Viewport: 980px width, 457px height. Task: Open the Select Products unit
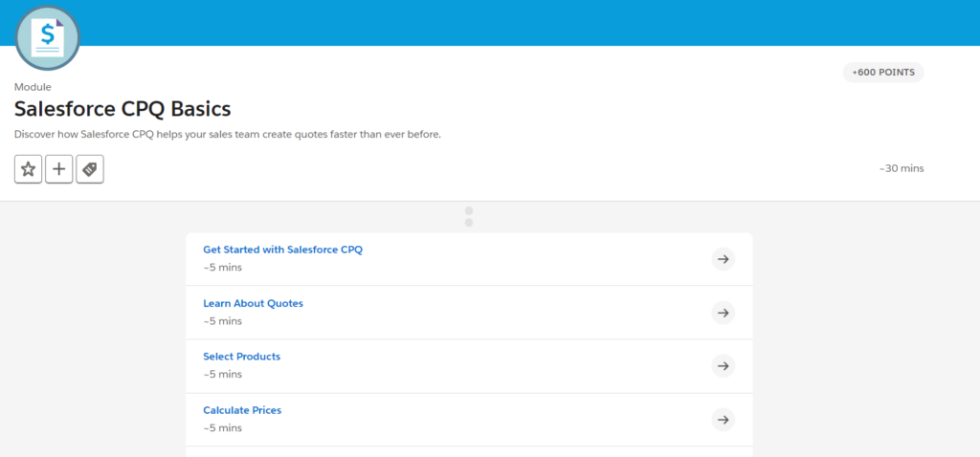click(x=242, y=357)
